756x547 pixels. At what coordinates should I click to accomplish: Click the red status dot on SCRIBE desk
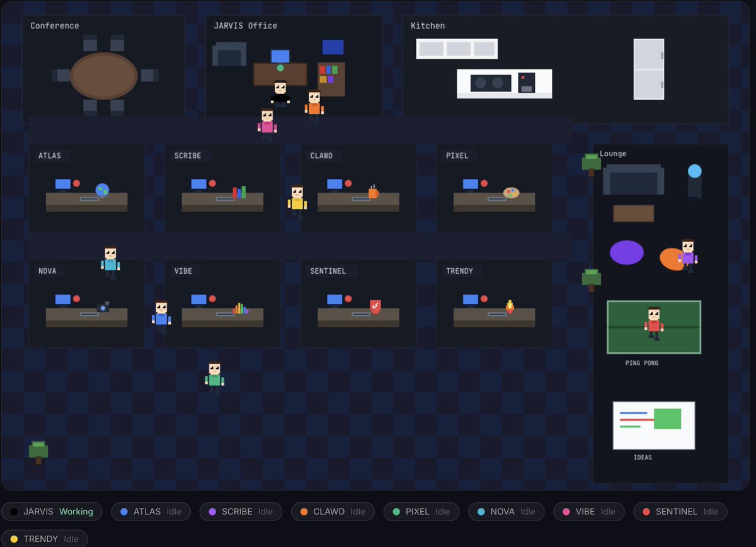click(x=212, y=183)
